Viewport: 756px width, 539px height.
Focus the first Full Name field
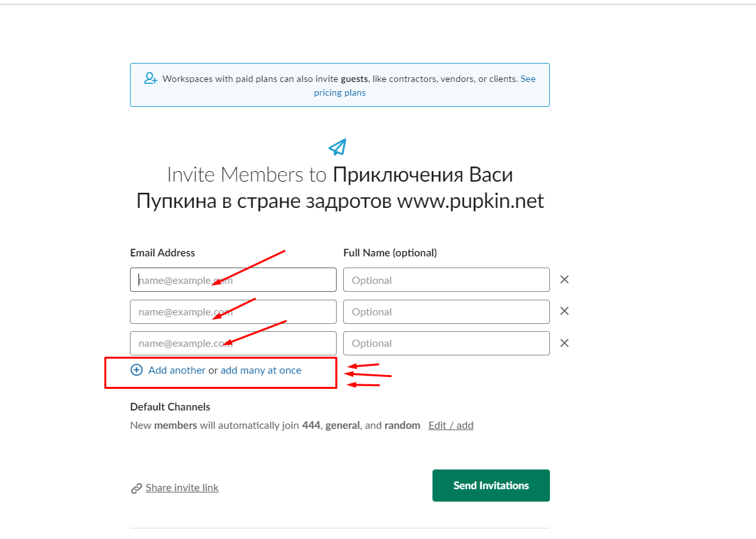[446, 280]
